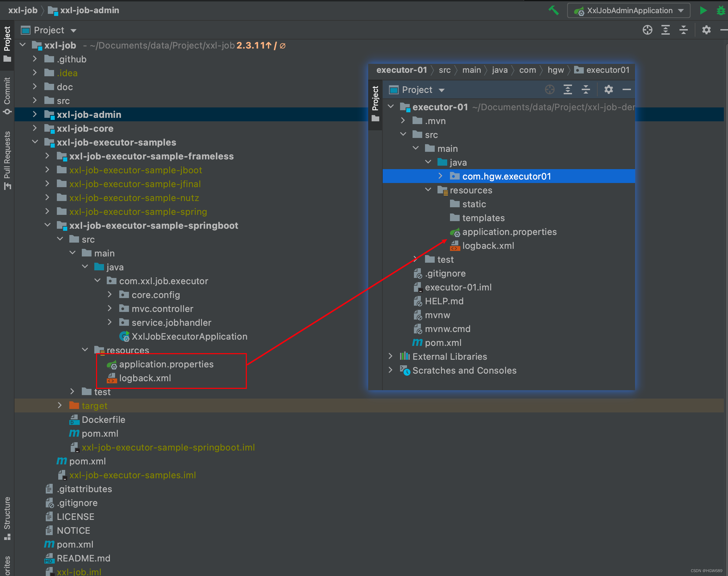Open the README.md file
The height and width of the screenshot is (576, 728).
[x=83, y=558]
